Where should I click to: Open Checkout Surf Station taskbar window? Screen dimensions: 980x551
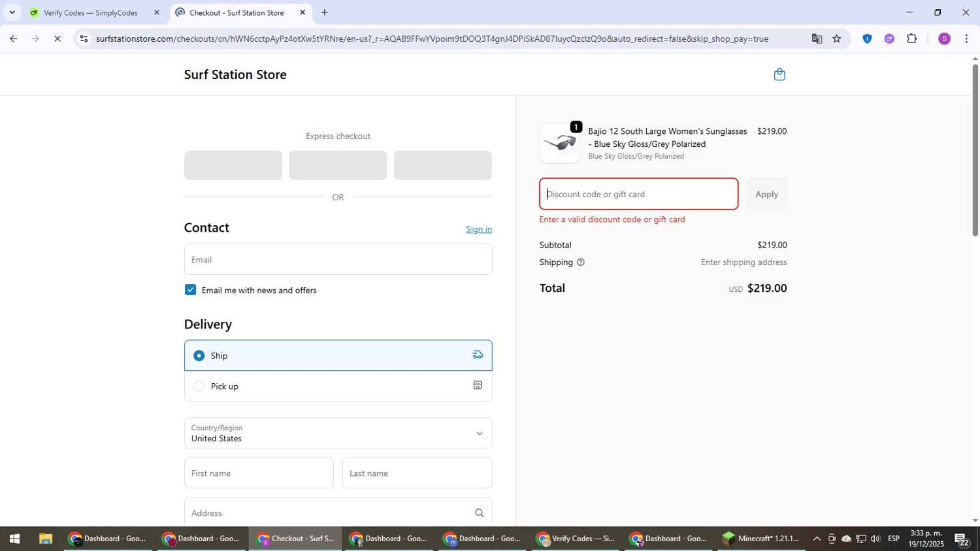[x=296, y=539]
